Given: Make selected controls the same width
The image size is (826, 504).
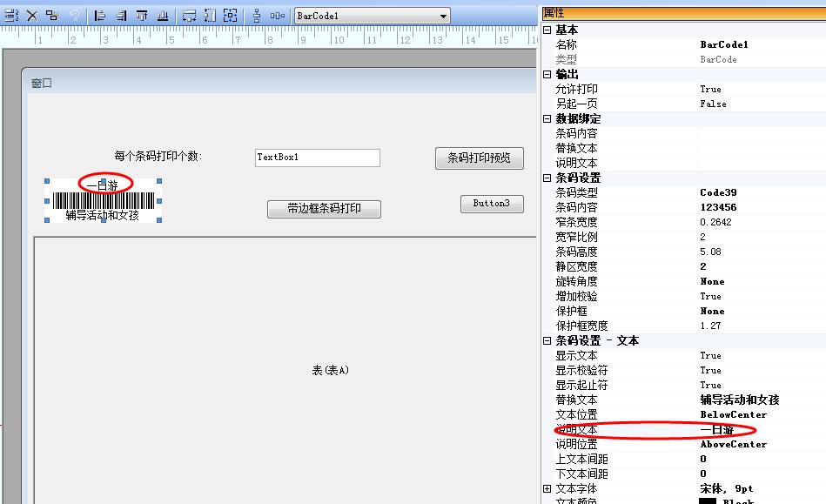Looking at the screenshot, I should click(x=189, y=16).
